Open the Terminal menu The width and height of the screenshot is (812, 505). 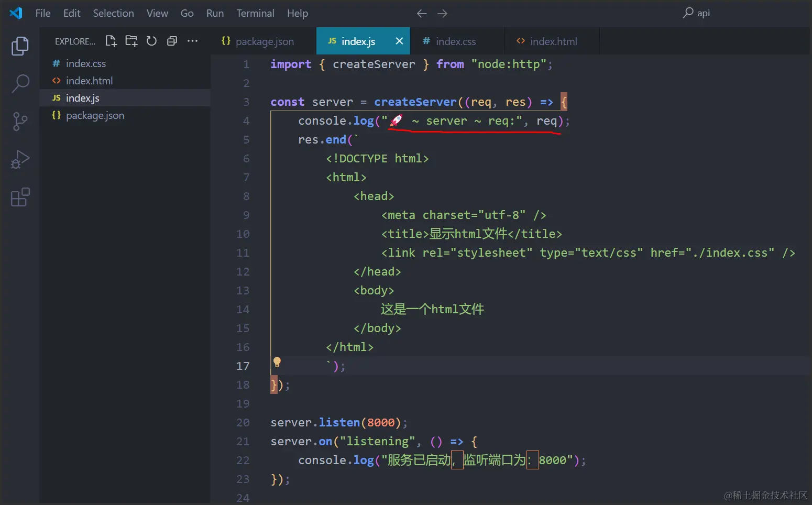pyautogui.click(x=255, y=13)
